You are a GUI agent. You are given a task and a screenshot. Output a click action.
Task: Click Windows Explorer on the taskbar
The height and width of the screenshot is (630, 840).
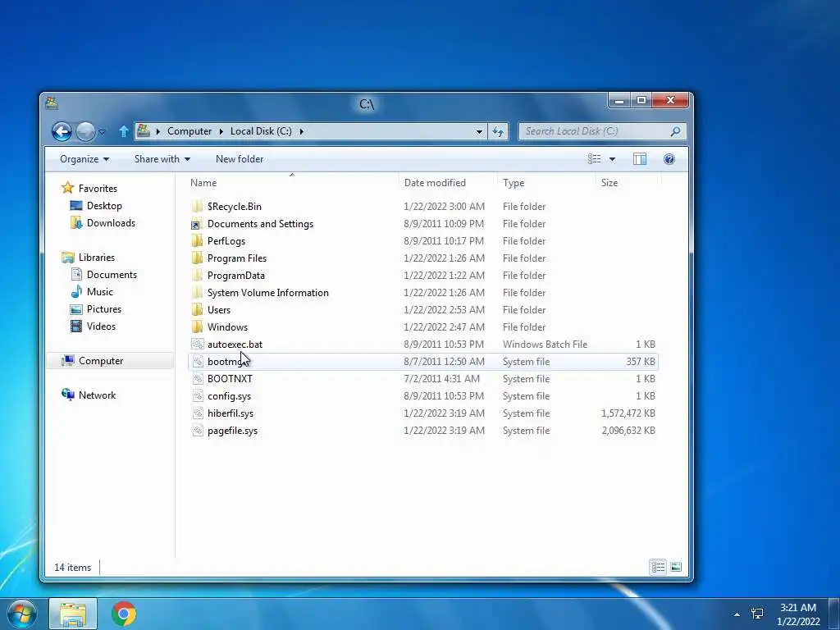pyautogui.click(x=73, y=614)
